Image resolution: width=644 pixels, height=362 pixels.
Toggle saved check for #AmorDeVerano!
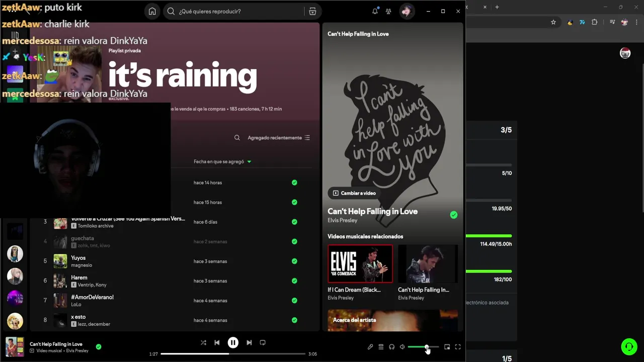point(294,300)
